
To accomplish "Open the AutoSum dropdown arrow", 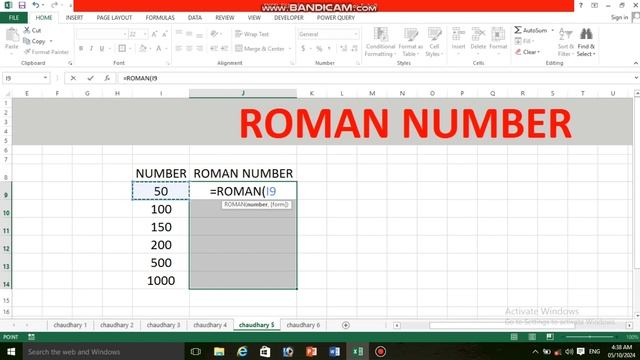I will 553,30.
